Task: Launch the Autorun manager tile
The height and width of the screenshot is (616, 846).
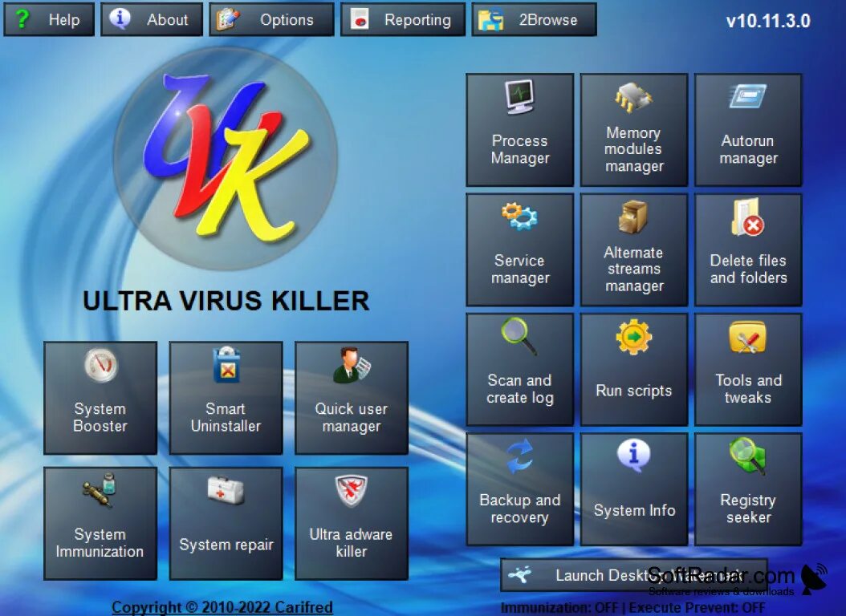Action: (748, 130)
